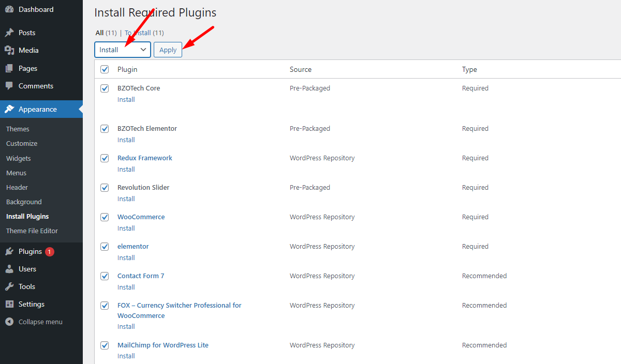
Task: Uncheck the FOX Currency Switcher checkbox
Action: pyautogui.click(x=105, y=306)
